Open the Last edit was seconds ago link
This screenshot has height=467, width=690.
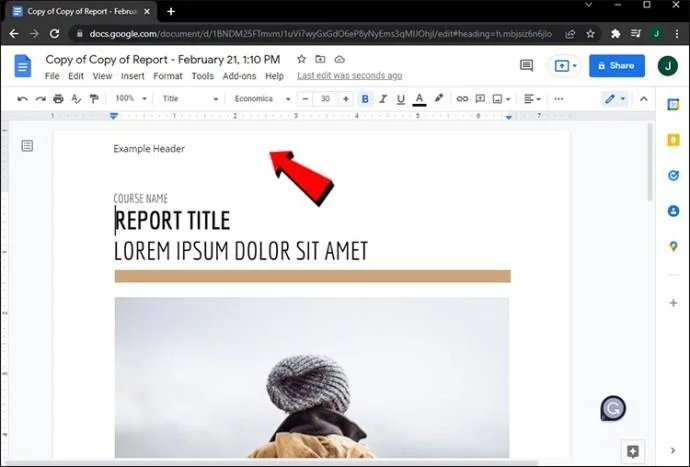(x=349, y=76)
